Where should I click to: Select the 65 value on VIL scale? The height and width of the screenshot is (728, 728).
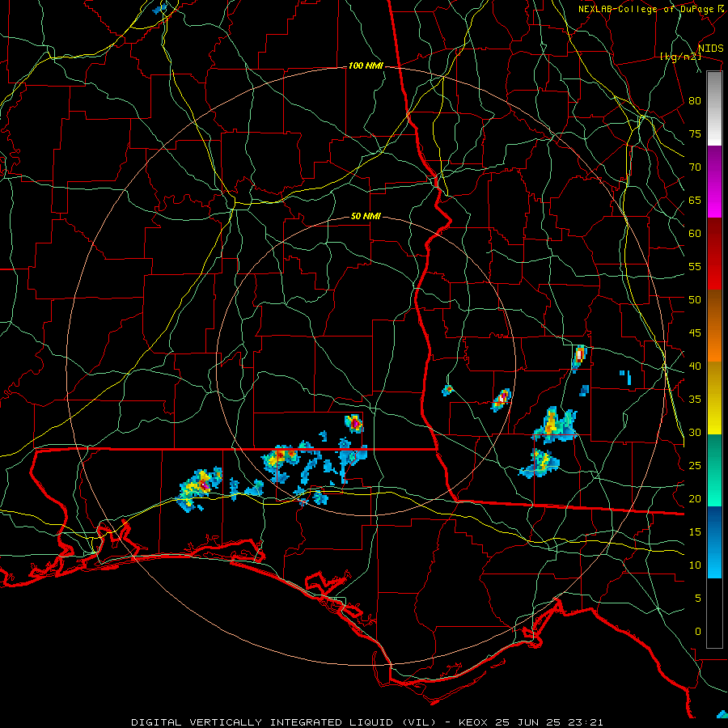[695, 201]
